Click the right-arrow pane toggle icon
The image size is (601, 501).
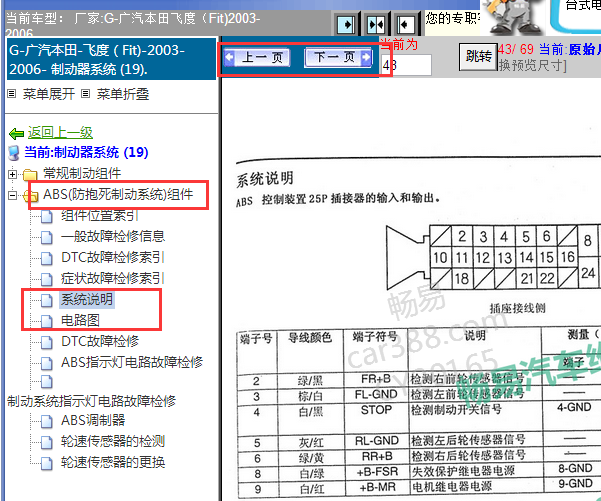click(346, 25)
